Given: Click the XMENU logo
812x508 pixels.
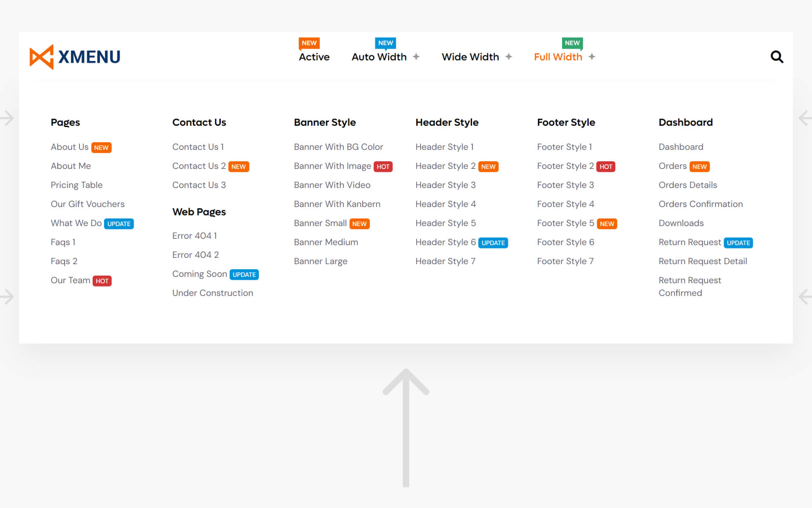Looking at the screenshot, I should click(x=75, y=57).
